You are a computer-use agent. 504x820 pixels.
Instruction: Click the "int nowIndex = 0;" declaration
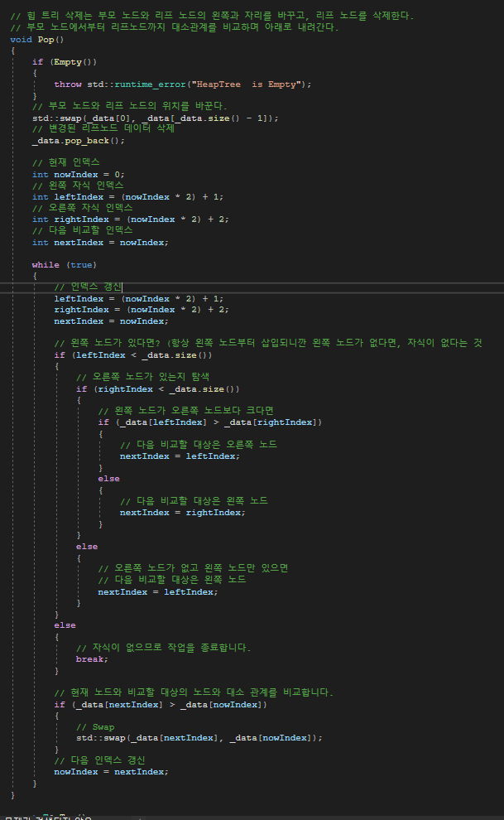(79, 175)
